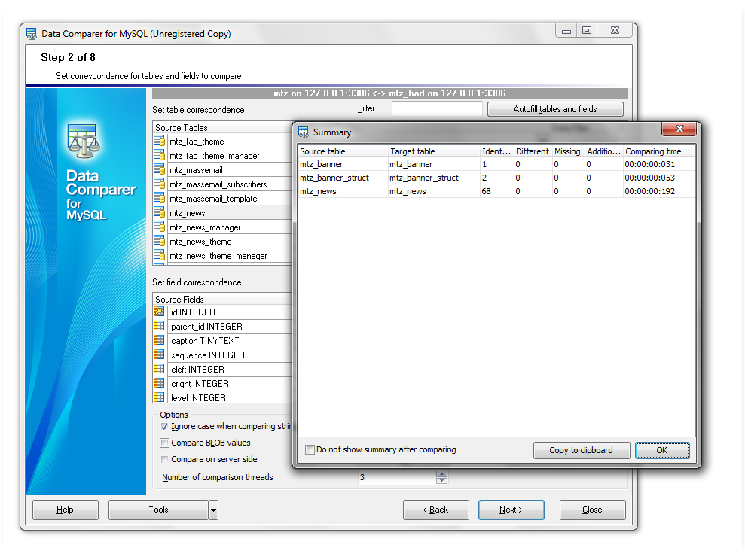Return to previous step with Back
This screenshot has height=560, width=745.
(x=435, y=510)
